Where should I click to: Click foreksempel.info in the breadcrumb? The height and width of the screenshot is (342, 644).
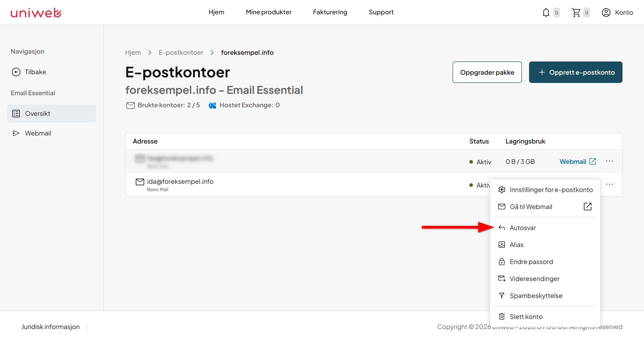click(x=247, y=53)
